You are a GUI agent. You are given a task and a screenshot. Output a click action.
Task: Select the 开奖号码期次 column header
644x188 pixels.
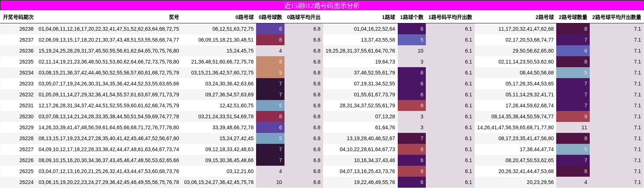pyautogui.click(x=18, y=17)
